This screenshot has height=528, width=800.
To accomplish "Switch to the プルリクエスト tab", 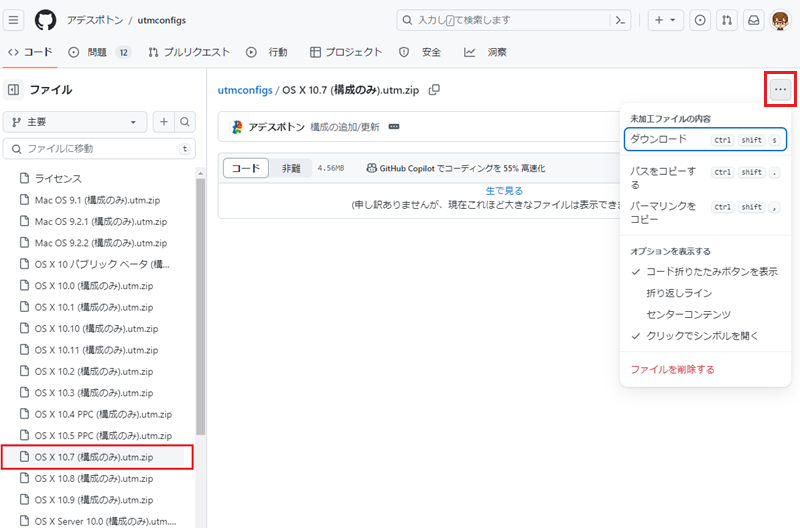I will point(189,52).
